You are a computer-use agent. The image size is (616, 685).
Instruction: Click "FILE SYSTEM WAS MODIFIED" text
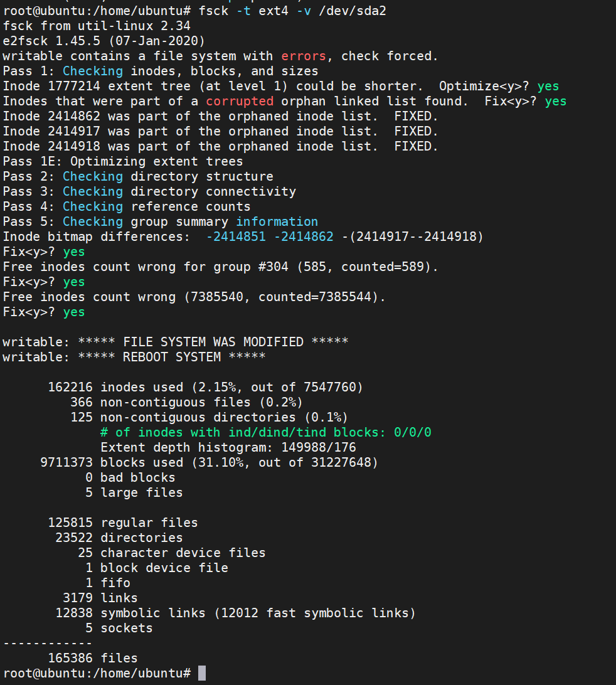click(x=213, y=342)
